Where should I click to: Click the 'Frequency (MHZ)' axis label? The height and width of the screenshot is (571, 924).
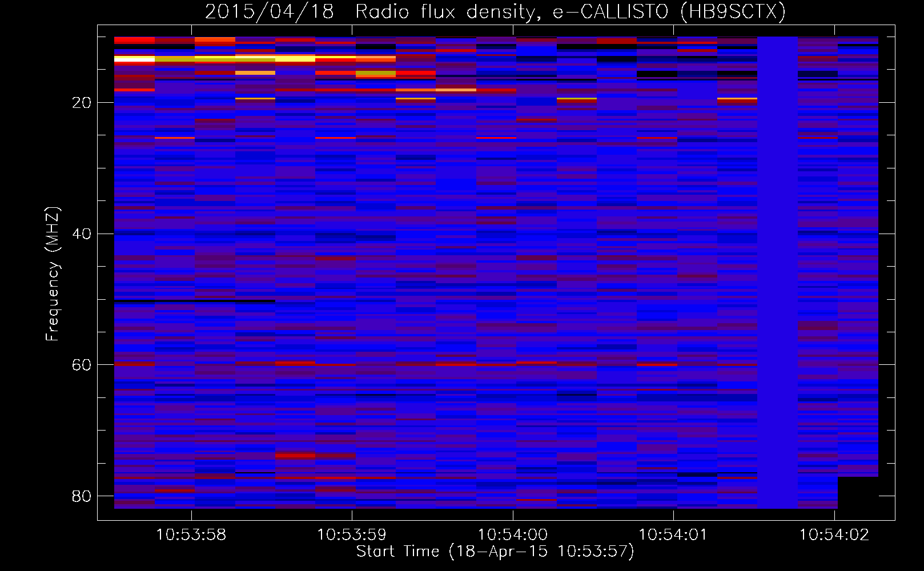(x=53, y=274)
